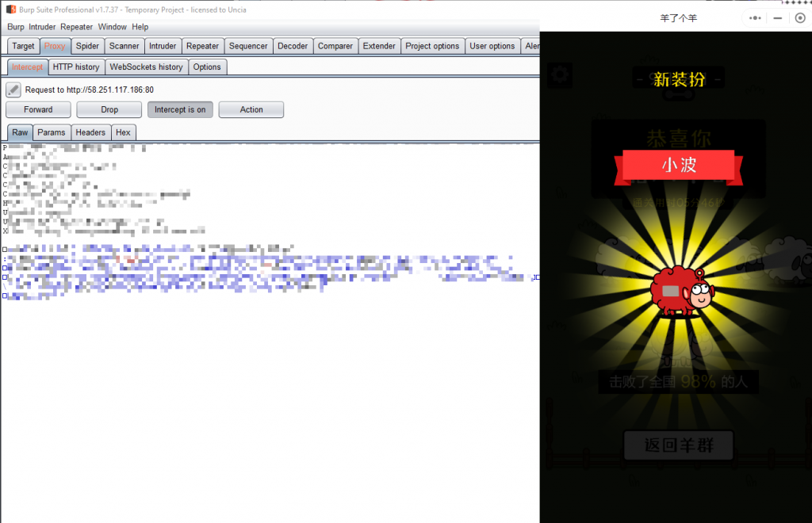This screenshot has width=812, height=523.
Task: Open the WebSockets history sub-tab
Action: (146, 67)
